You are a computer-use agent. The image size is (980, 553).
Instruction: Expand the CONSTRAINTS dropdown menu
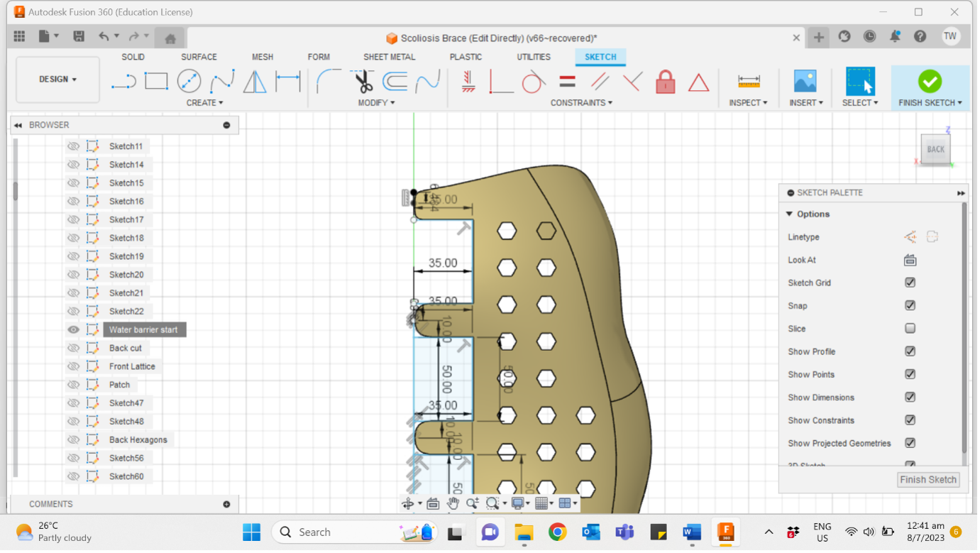point(581,103)
